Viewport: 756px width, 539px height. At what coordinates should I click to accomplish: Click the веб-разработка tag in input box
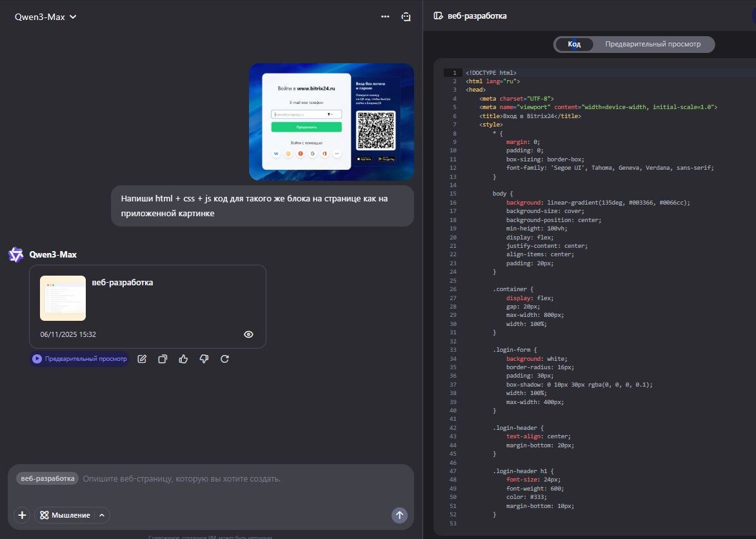tap(47, 479)
